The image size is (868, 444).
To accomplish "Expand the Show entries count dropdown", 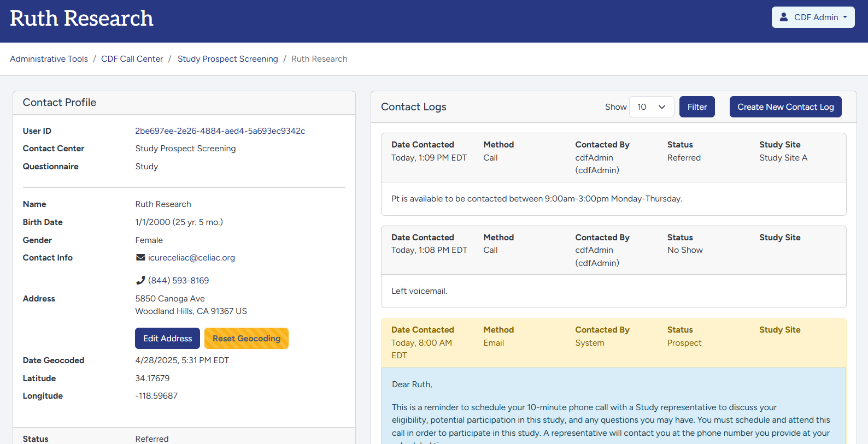I will coord(651,107).
